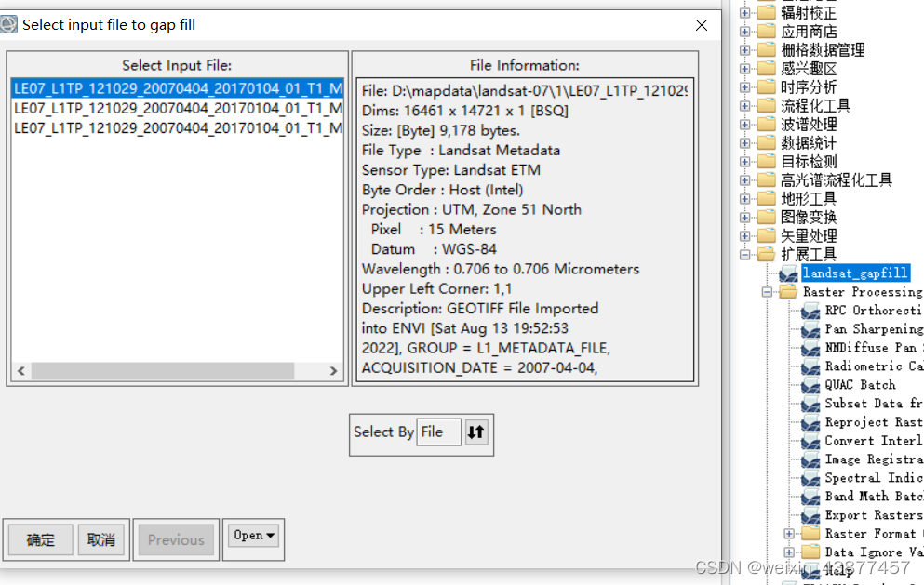Click the Export Rasters tool icon
This screenshot has width=924, height=585.
click(810, 515)
